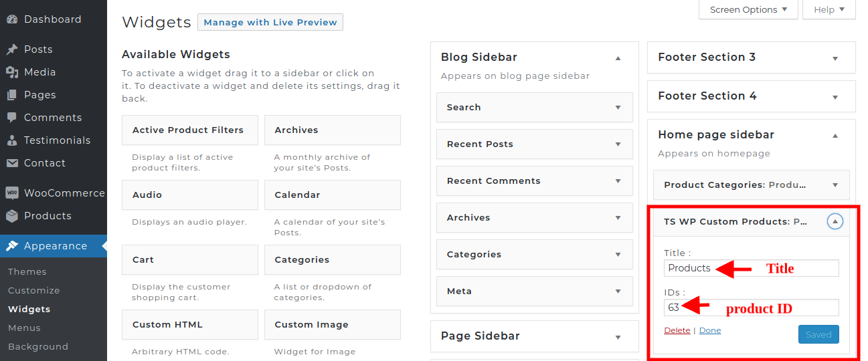Collapse the TS WP Custom Products widget

pyautogui.click(x=835, y=222)
